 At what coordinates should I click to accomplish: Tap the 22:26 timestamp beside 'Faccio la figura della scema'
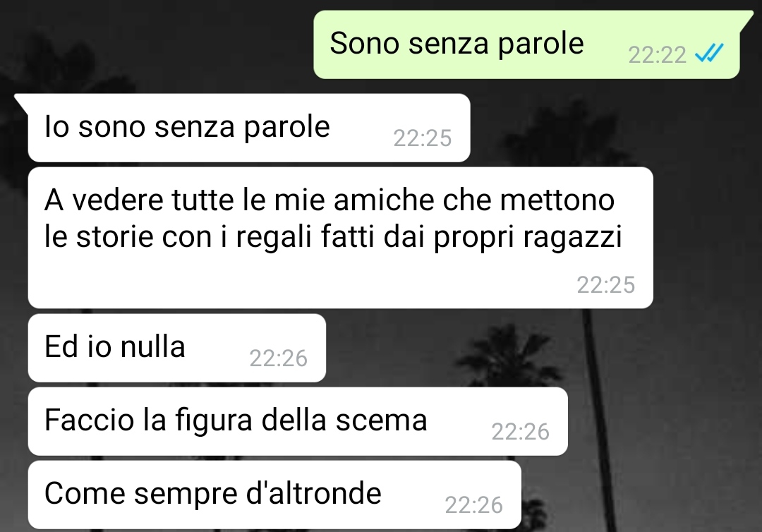point(520,431)
